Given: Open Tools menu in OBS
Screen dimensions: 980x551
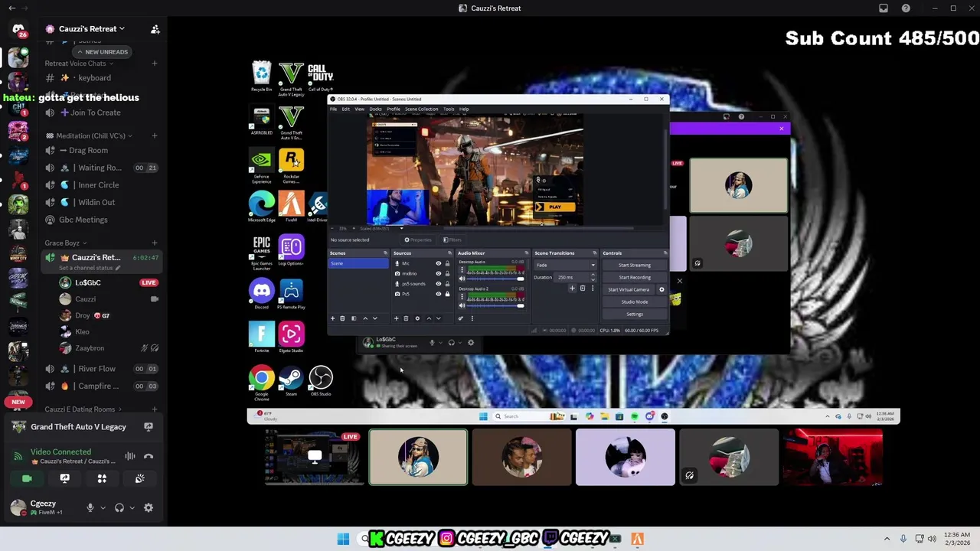Looking at the screenshot, I should (x=449, y=109).
